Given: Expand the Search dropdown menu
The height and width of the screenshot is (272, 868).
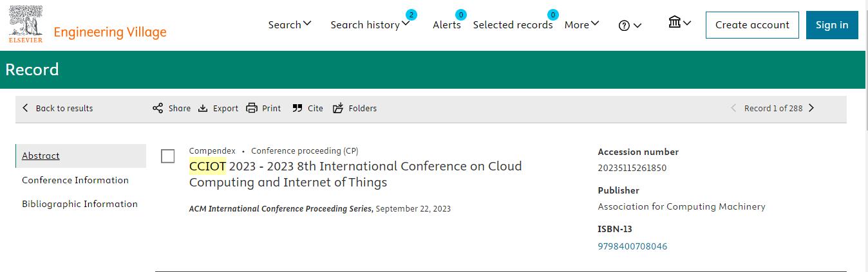Looking at the screenshot, I should point(290,24).
